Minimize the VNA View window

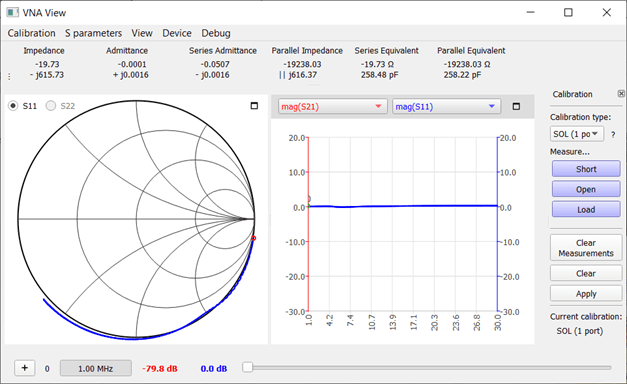coord(531,12)
